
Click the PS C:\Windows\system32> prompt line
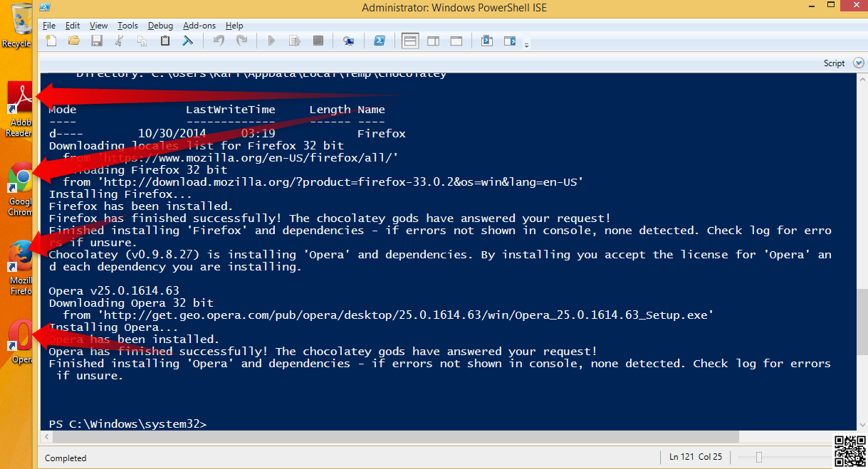tap(127, 424)
